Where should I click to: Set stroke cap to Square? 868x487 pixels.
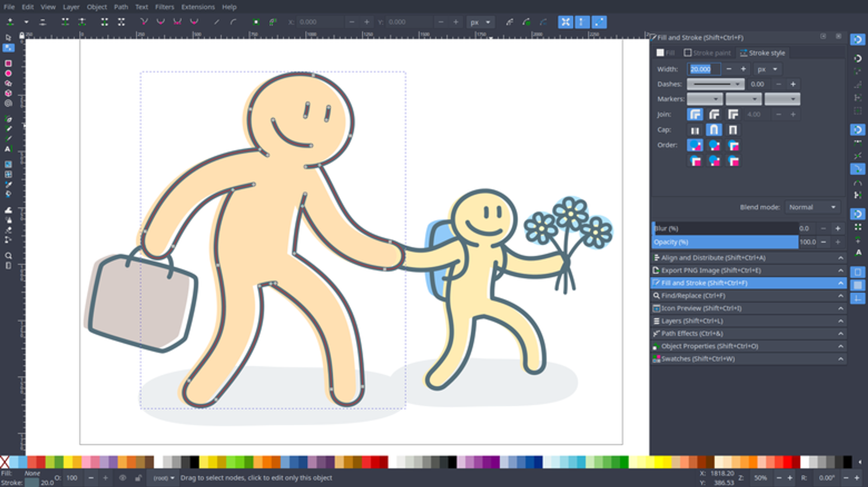(x=733, y=130)
